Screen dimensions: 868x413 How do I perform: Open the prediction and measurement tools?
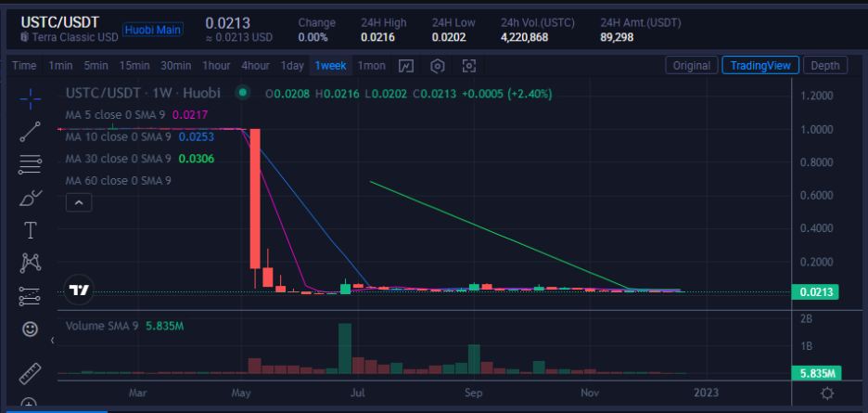30,296
